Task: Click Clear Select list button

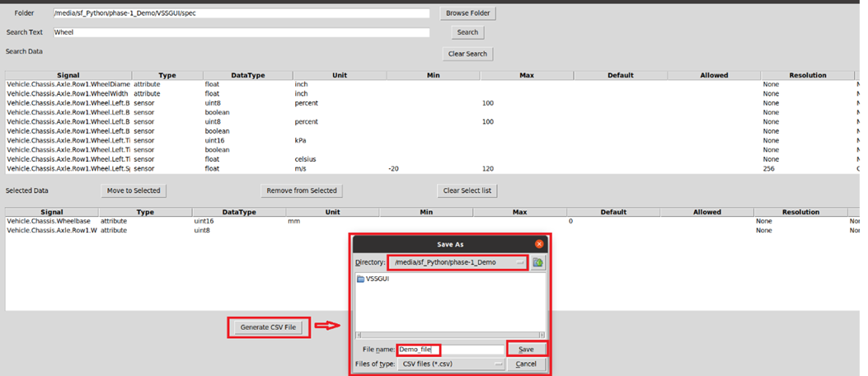Action: (467, 190)
